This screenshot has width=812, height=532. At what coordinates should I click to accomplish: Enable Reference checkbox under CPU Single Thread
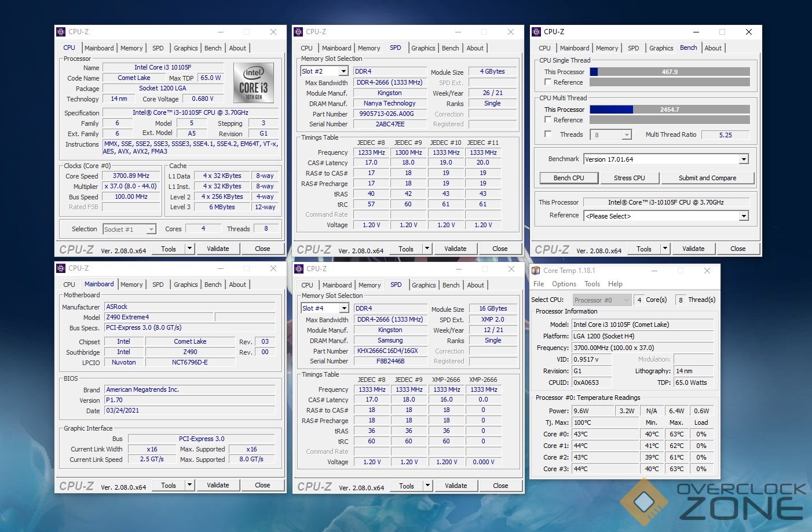point(548,82)
